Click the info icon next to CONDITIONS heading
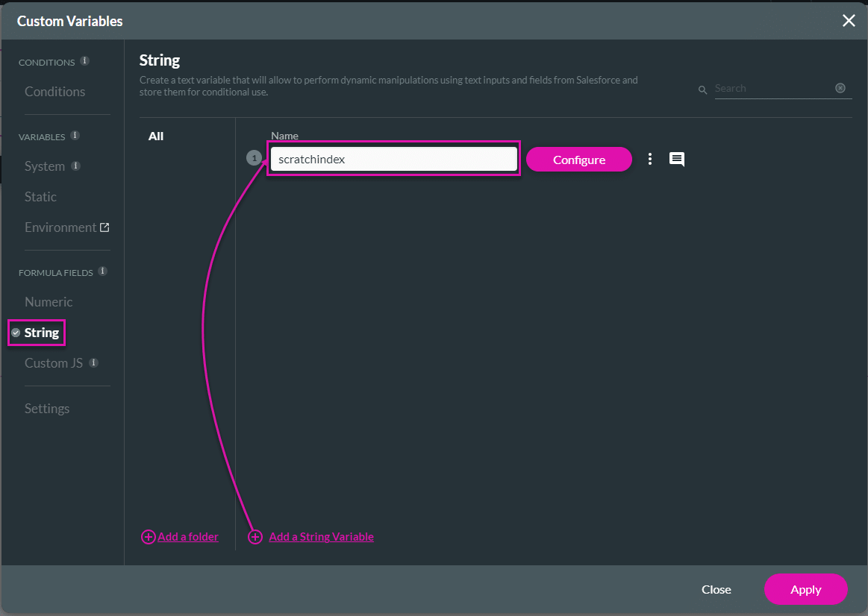 (84, 61)
